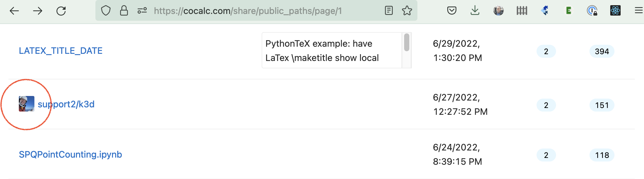Viewport: 644px width, 179px height.
Task: Click the React DevTools extension icon
Action: point(615,11)
